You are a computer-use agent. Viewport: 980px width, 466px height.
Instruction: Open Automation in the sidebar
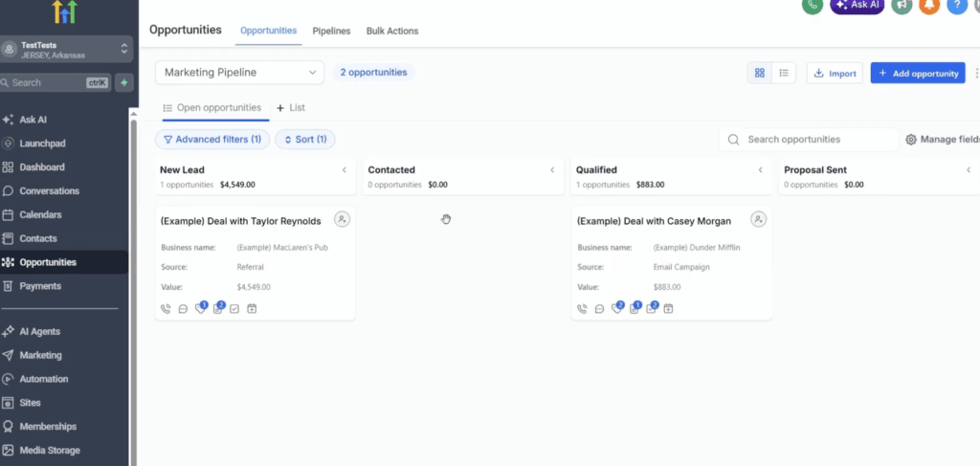coord(44,379)
